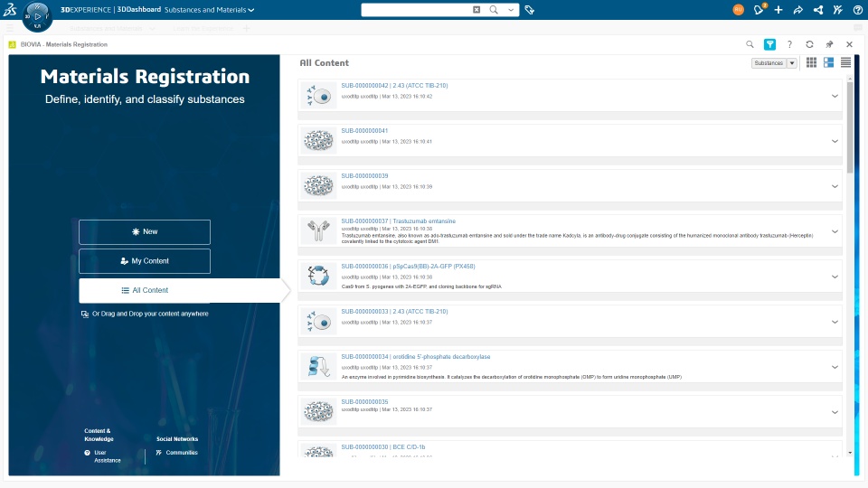Open the 3DEXPERIENCE compass
Screen dimensions: 868x488
tap(37, 16)
